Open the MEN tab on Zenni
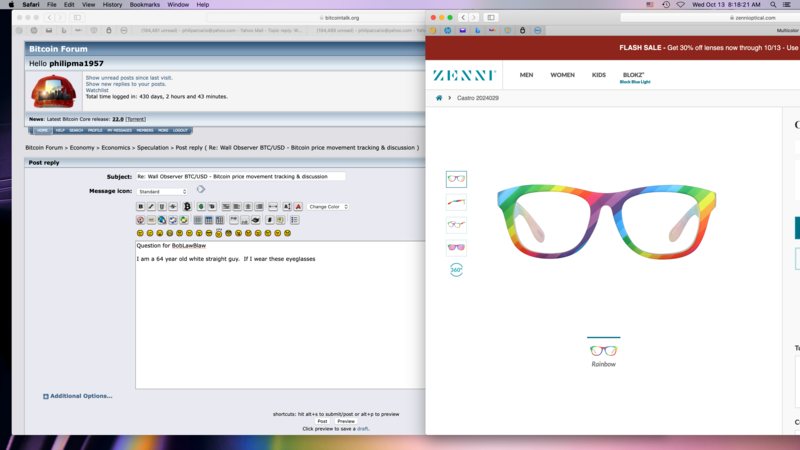The width and height of the screenshot is (800, 450). [x=527, y=75]
